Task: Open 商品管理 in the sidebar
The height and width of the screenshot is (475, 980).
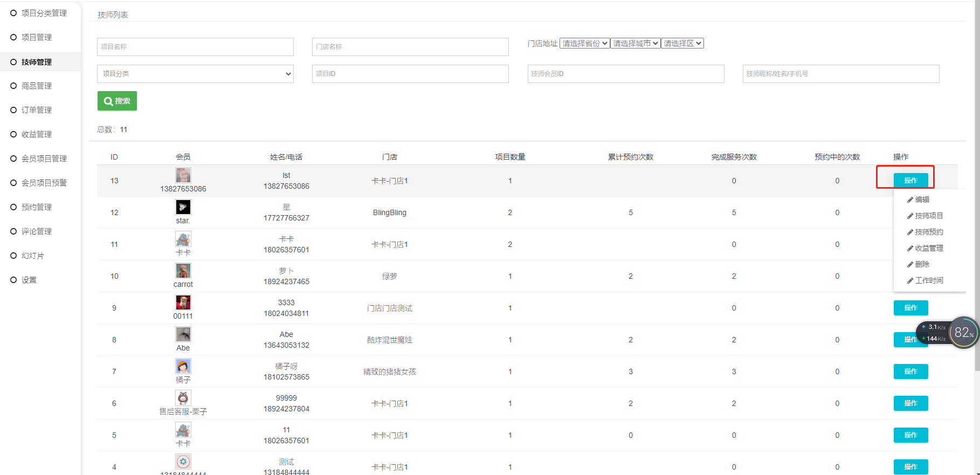Action: 37,86
